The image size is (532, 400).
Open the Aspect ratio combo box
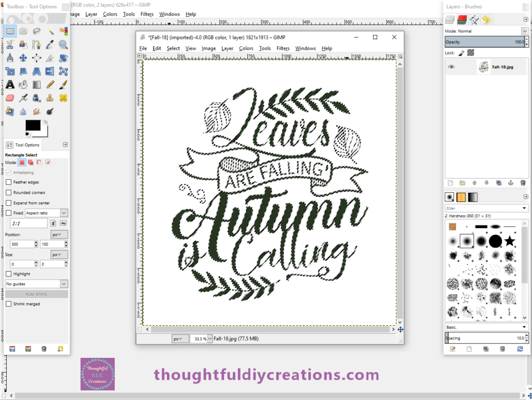46,213
